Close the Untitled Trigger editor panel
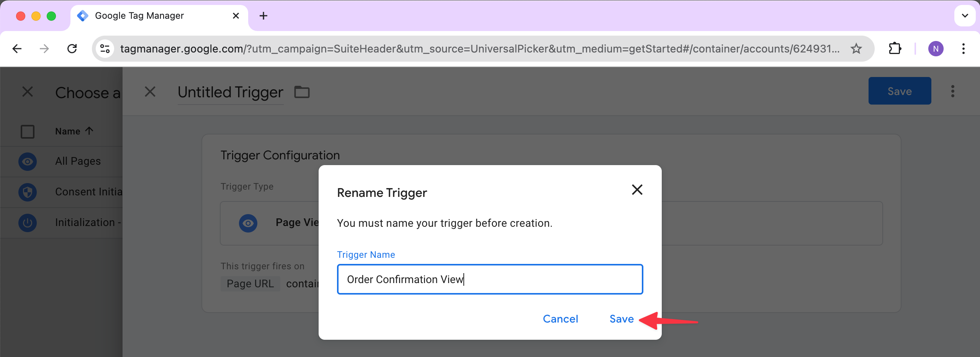The image size is (980, 357). (x=150, y=92)
